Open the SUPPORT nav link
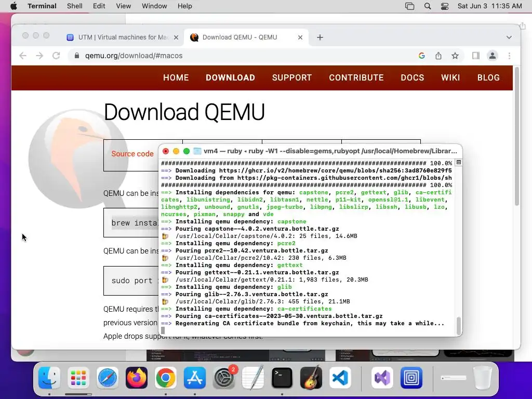The width and height of the screenshot is (532, 399). click(x=292, y=78)
